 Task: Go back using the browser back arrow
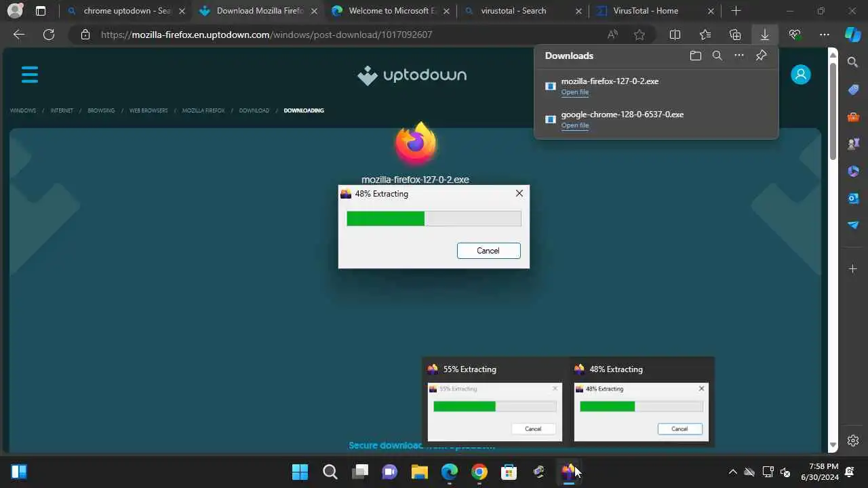click(x=19, y=35)
